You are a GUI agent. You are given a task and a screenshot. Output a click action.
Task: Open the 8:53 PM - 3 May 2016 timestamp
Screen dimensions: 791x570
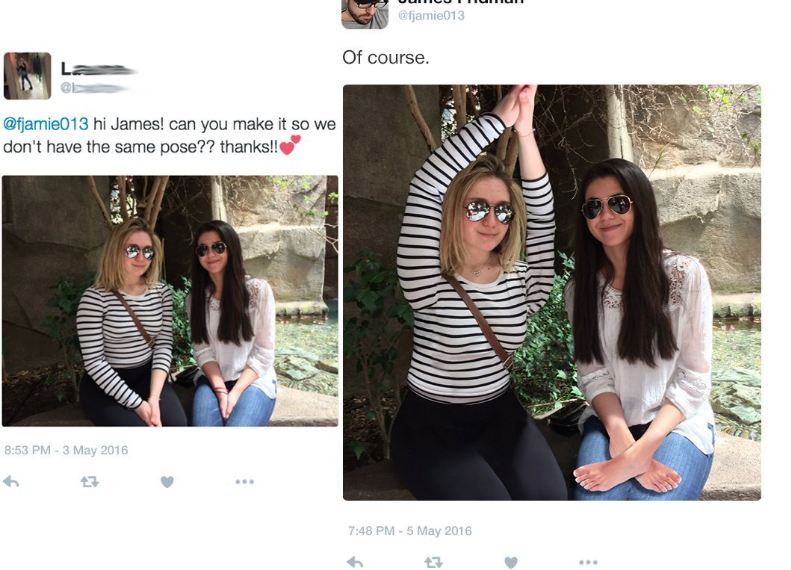pos(66,450)
